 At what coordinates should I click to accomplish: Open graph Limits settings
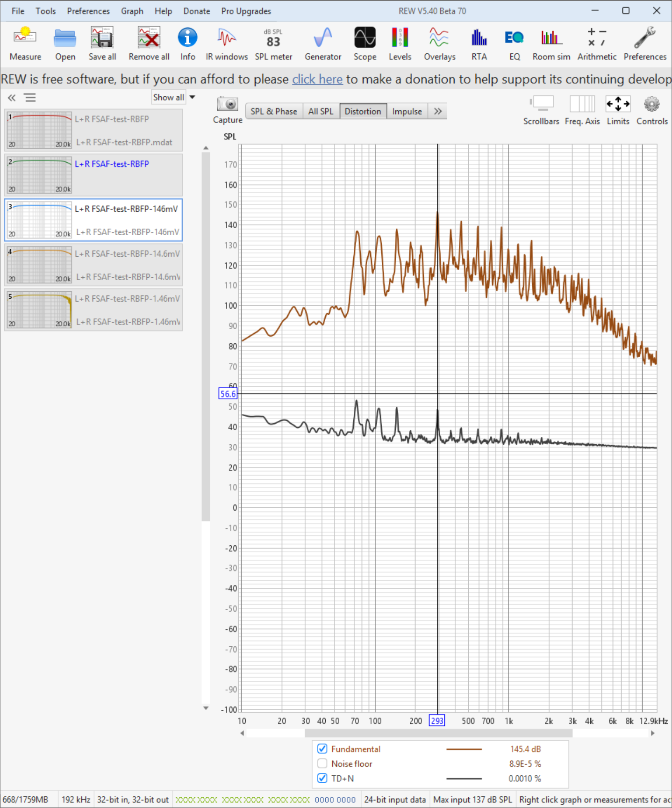618,110
